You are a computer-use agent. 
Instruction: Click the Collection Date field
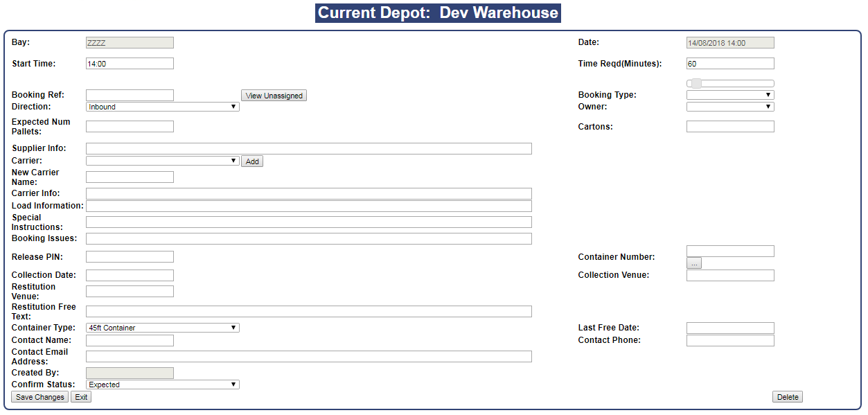pyautogui.click(x=130, y=275)
